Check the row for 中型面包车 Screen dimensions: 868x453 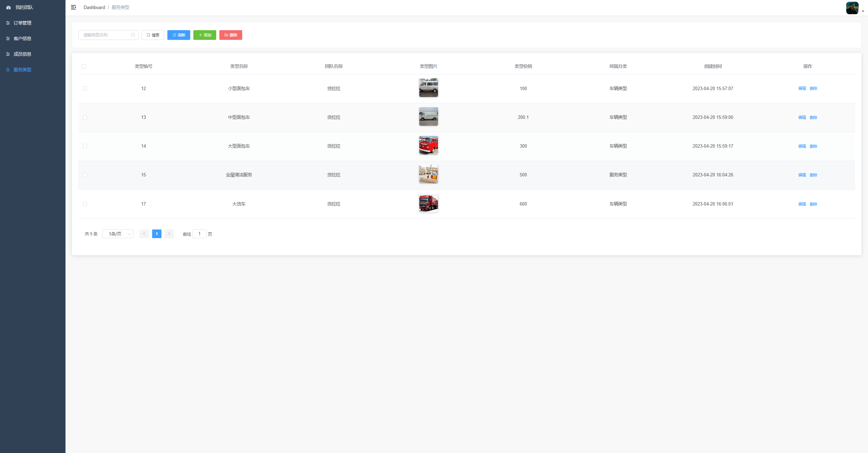85,117
